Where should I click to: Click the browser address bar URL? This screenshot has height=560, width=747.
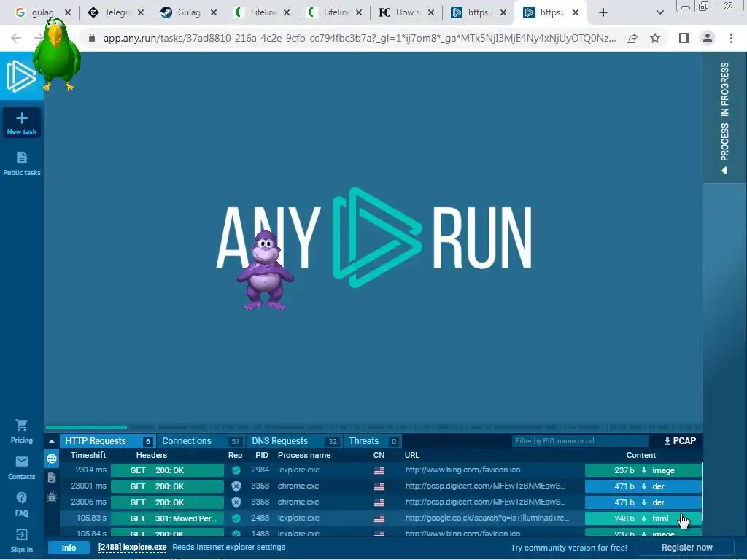(x=360, y=38)
